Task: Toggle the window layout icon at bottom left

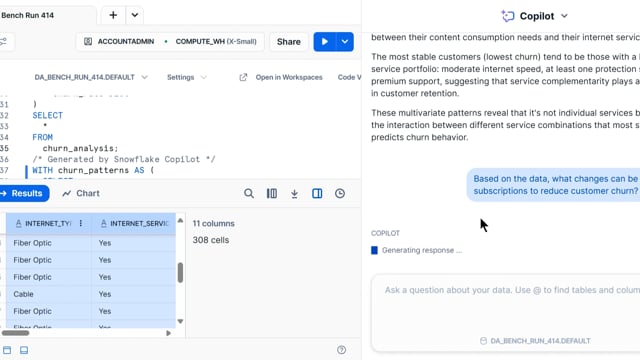Action: 7,350
